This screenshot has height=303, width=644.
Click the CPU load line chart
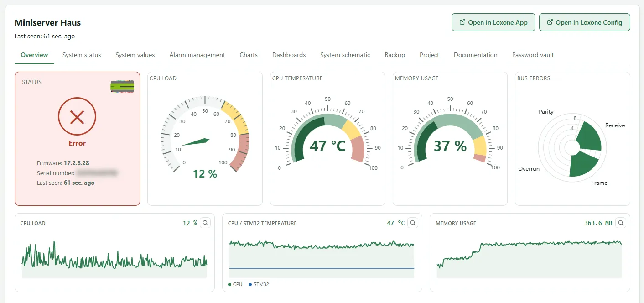114,259
